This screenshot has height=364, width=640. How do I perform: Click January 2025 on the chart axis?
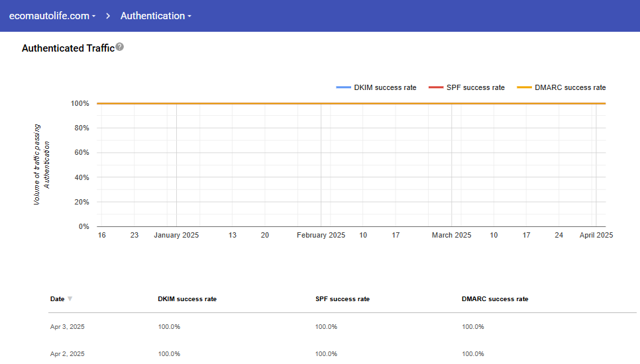[x=176, y=235]
